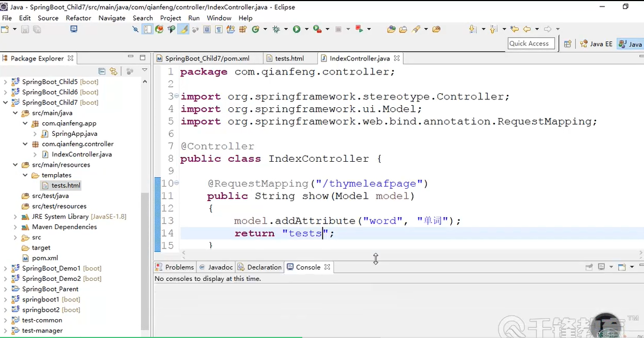
Task: Switch to the Javadoc tab
Action: click(x=216, y=267)
